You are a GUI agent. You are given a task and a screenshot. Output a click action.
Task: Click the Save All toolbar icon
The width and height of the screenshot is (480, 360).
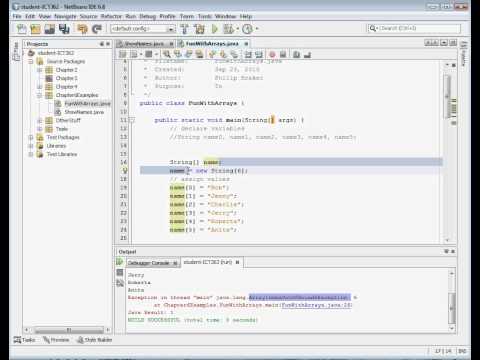click(64, 29)
